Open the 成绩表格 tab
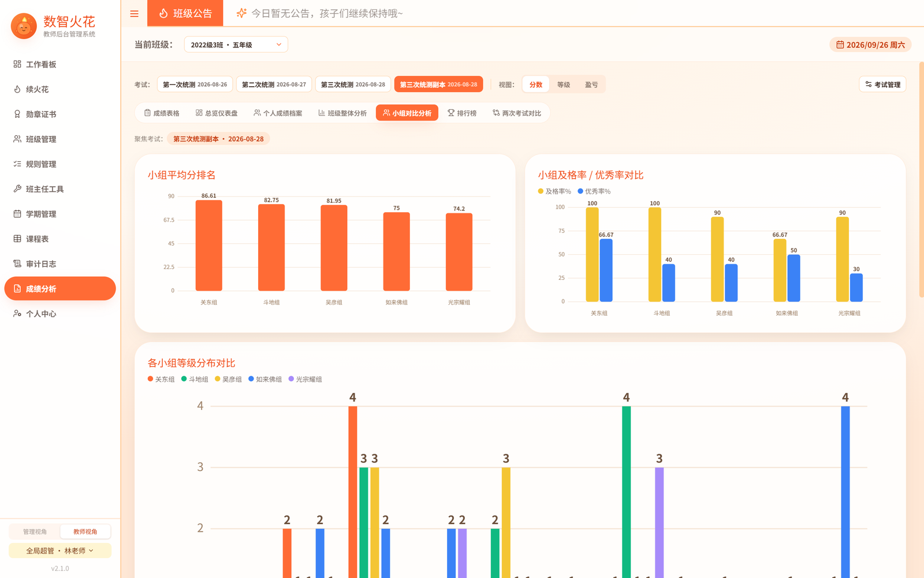Screen dimensions: 924x578 click(162, 113)
